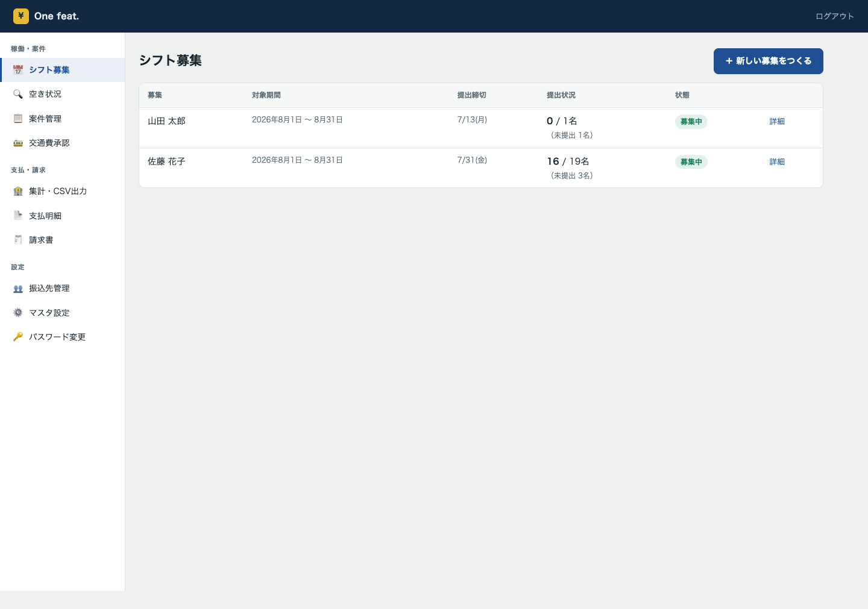This screenshot has height=609, width=868.
Task: Click the シフト募集 page heading
Action: point(171,60)
